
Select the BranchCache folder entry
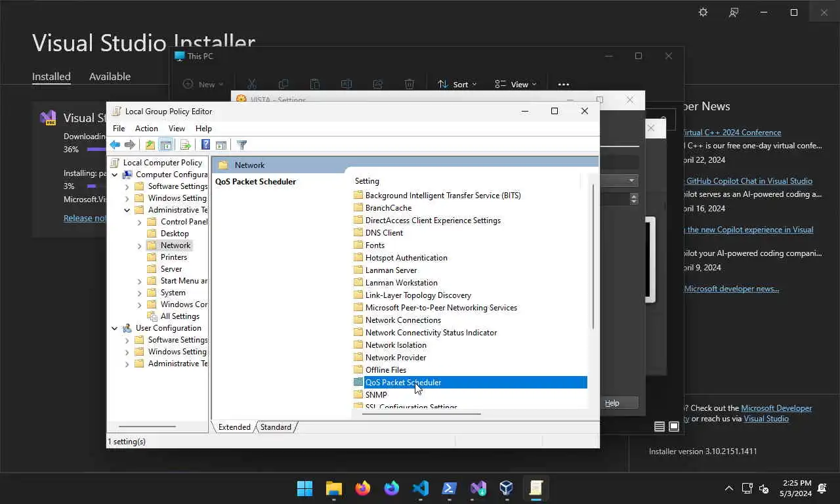pyautogui.click(x=388, y=208)
